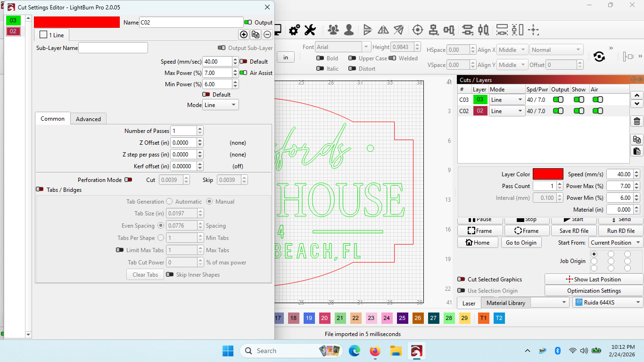Image resolution: width=644 pixels, height=362 pixels.
Task: Open device settings wrench-and-screwdriver icon
Action: click(310, 30)
